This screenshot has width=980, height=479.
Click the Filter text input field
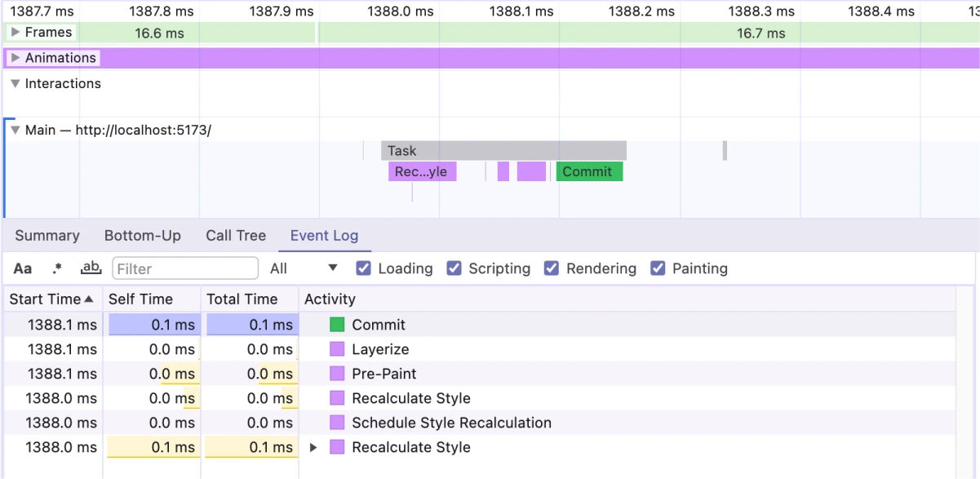(184, 268)
